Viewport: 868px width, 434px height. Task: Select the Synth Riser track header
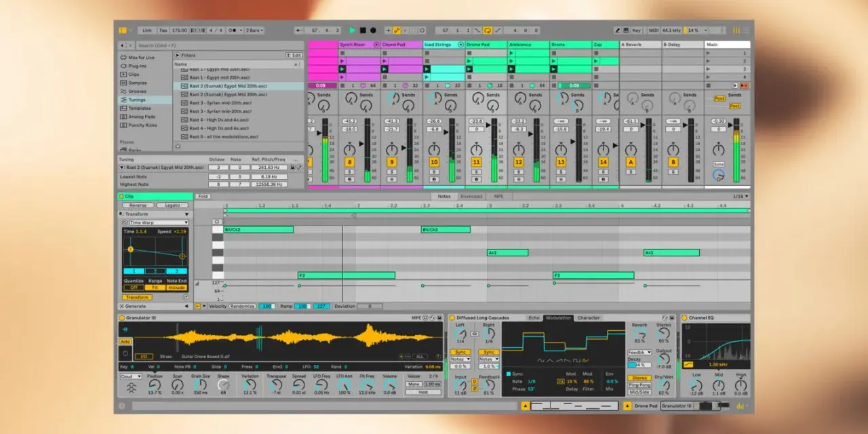[359, 45]
